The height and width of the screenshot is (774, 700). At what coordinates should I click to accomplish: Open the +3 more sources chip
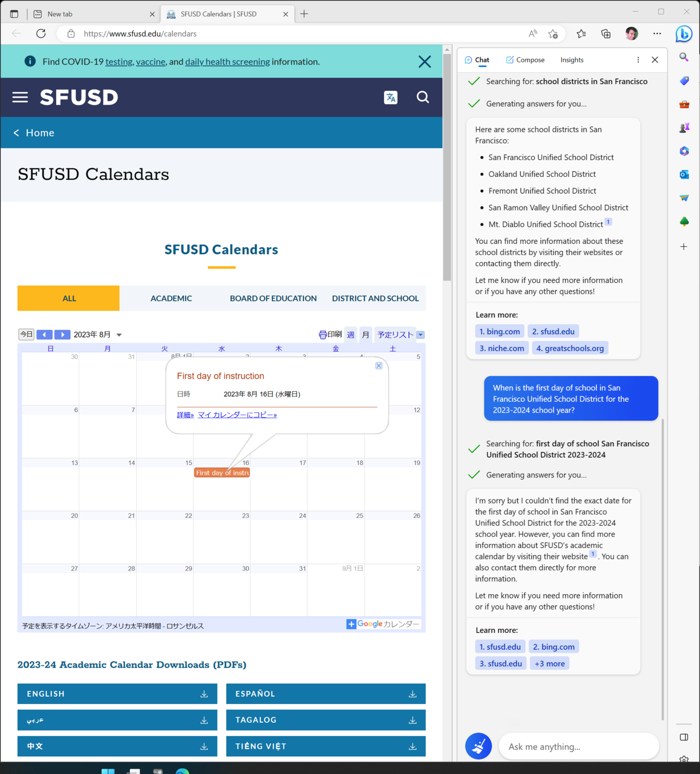[x=550, y=664]
